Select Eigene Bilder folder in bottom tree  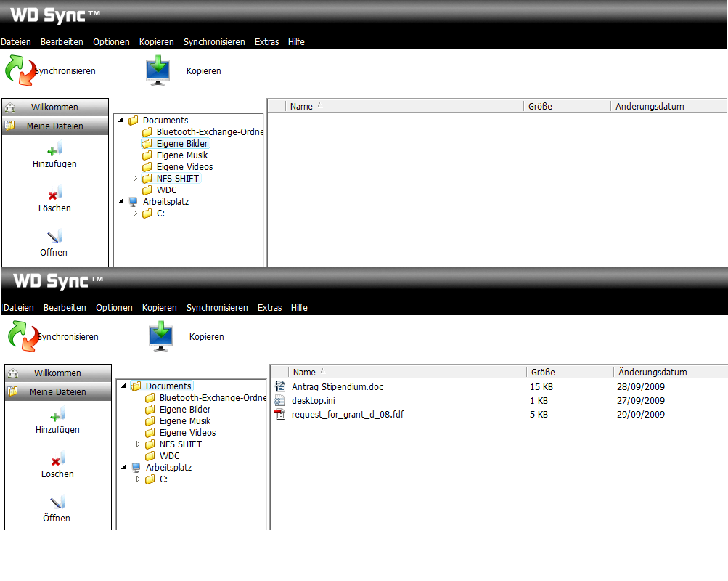point(185,409)
